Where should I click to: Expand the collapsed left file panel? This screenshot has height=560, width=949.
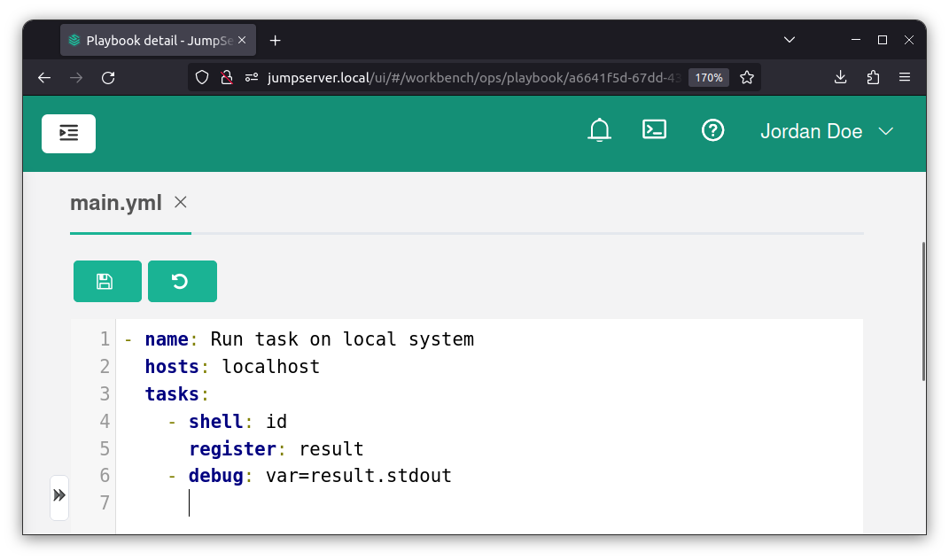(59, 495)
